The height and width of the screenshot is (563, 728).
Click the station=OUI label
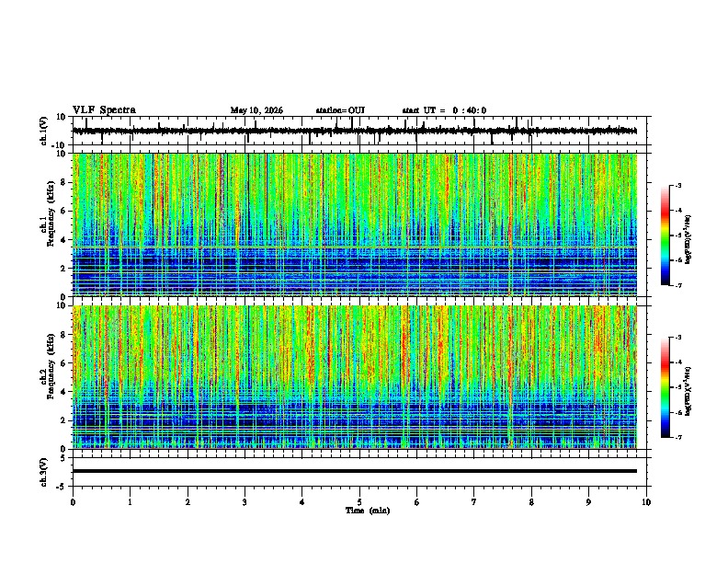(x=340, y=110)
